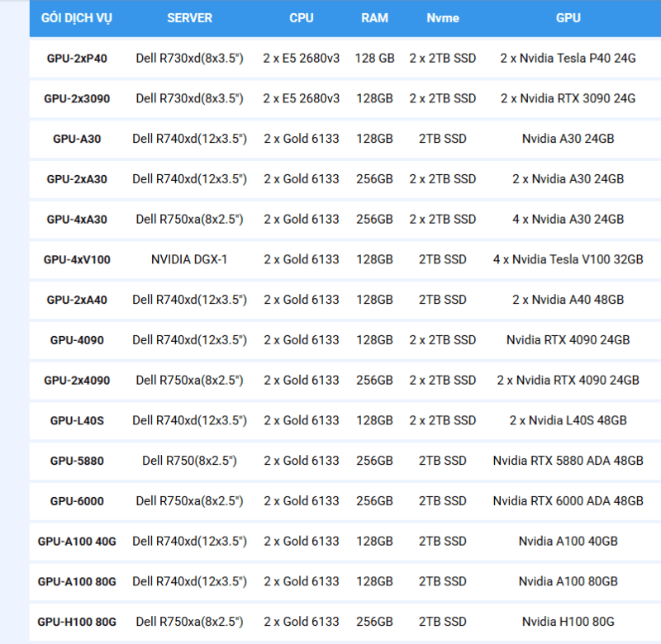Click the 2 x E5 2680v3 CPU cell for GPU-2xP40
Screen dimensions: 661x644
[302, 58]
